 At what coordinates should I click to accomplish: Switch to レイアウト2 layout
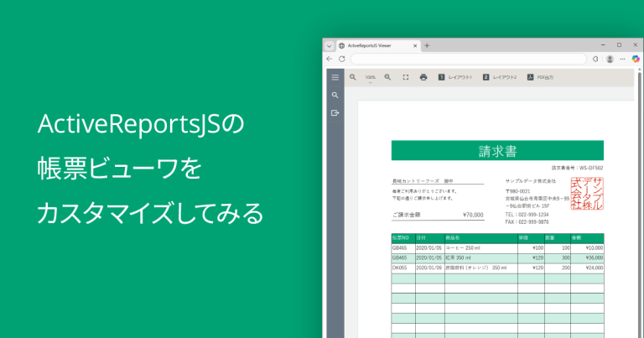500,77
